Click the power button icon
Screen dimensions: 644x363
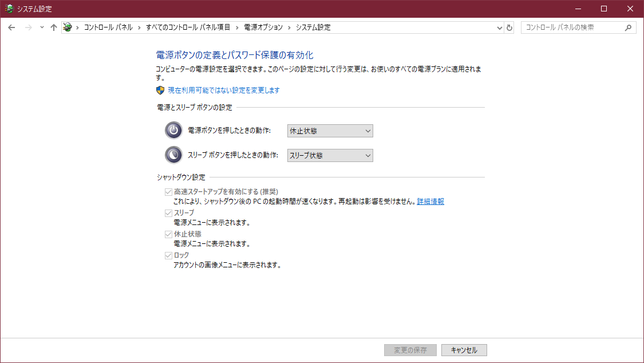coord(173,131)
